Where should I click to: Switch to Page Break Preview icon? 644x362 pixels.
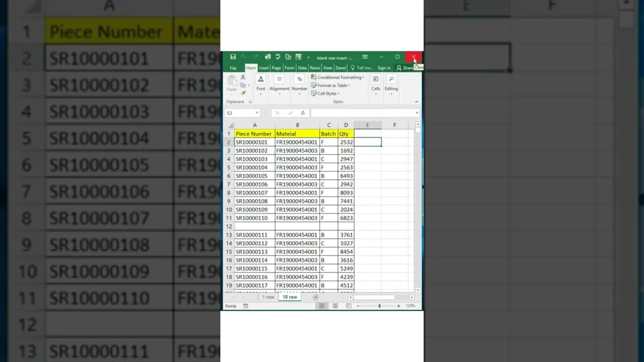348,306
